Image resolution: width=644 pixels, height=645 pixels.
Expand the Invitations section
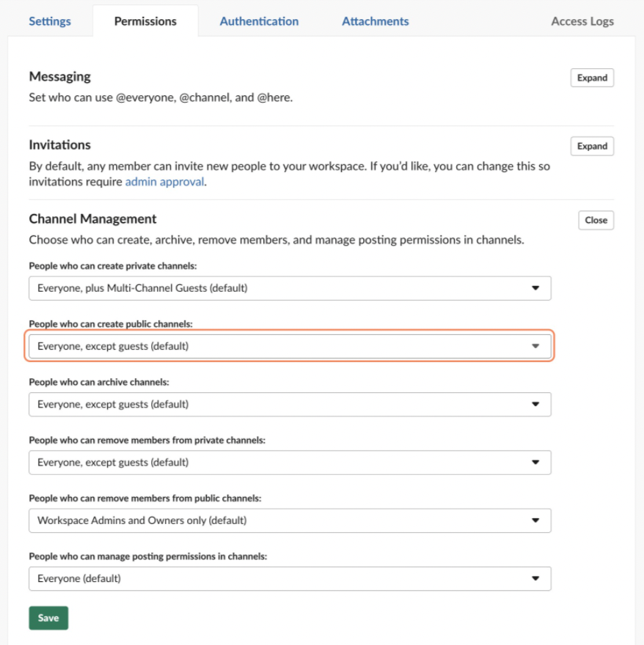click(592, 146)
